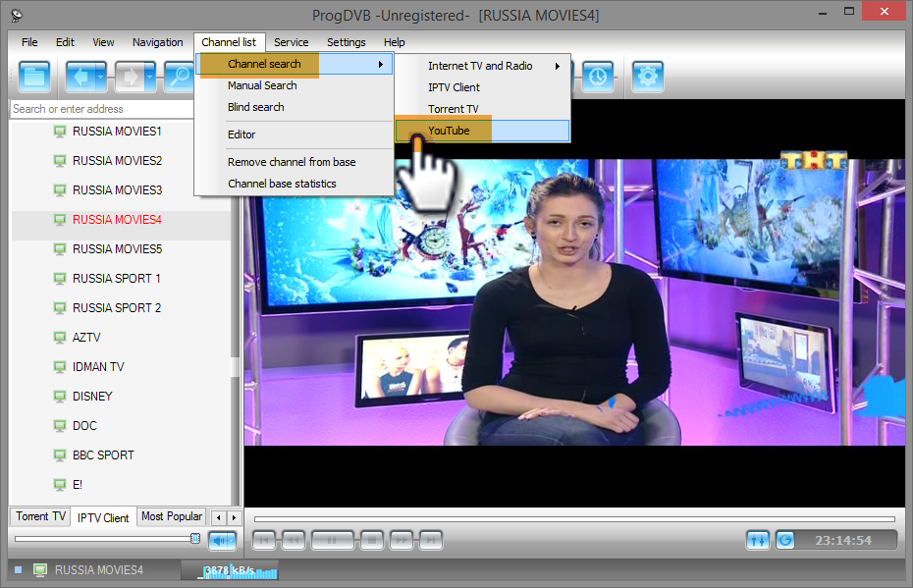This screenshot has height=588, width=913.
Task: Click monitor icon beside BBC SPORT
Action: click(x=59, y=454)
